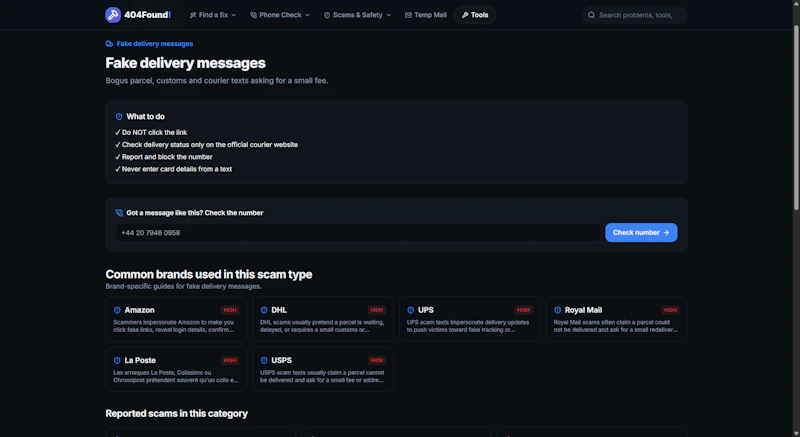
Task: Open the Tools menu item
Action: click(475, 15)
